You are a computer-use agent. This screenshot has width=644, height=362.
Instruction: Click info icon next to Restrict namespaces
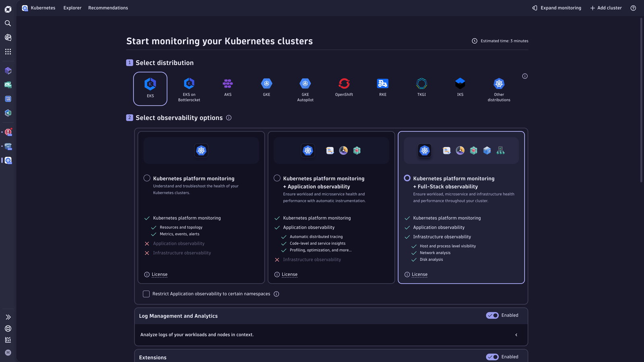pyautogui.click(x=276, y=294)
